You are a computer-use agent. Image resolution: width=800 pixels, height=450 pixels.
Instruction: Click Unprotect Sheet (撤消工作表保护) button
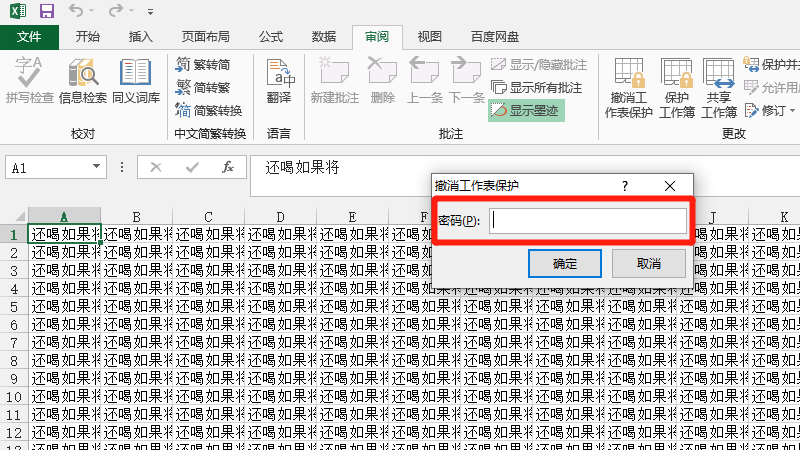629,88
